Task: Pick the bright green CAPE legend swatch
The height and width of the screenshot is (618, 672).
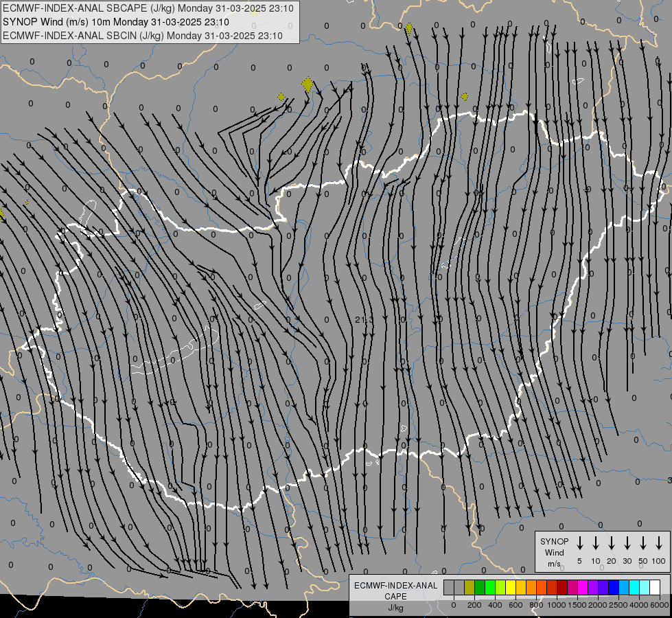Action: point(490,587)
